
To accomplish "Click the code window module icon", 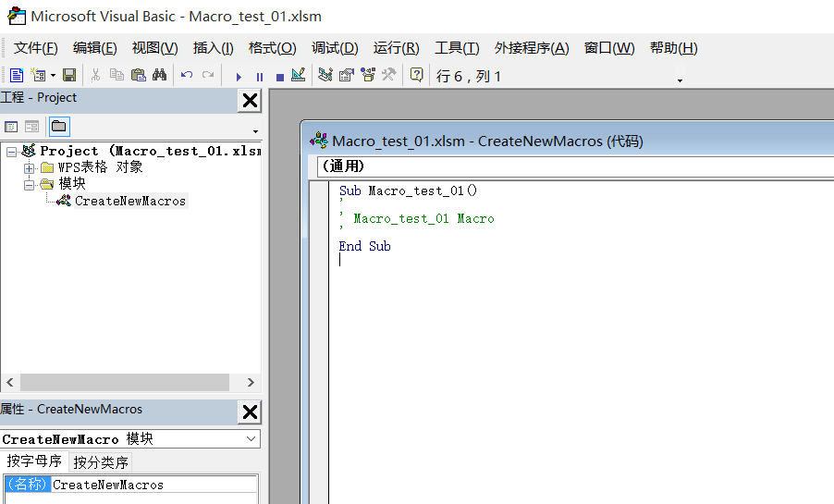I will click(x=319, y=141).
